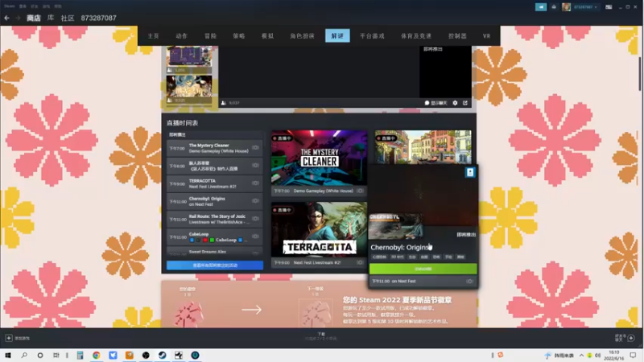Open Chernobyl small capsule image
Viewport: 644px width, 362px height.
(x=395, y=226)
